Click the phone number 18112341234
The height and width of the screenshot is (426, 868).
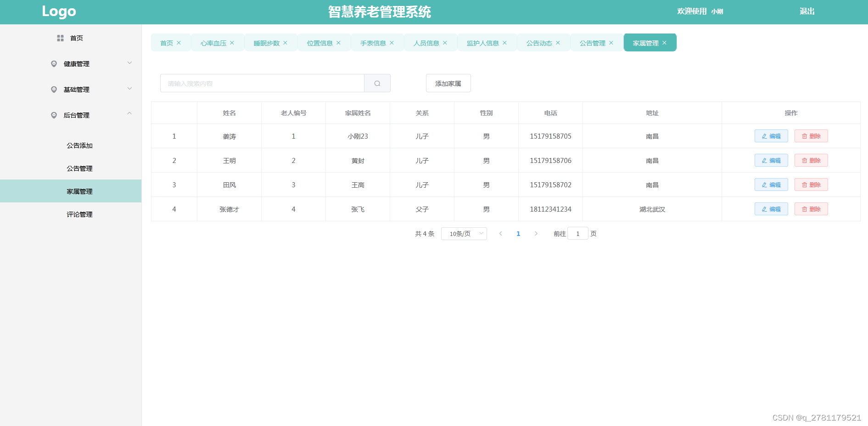[x=550, y=209]
